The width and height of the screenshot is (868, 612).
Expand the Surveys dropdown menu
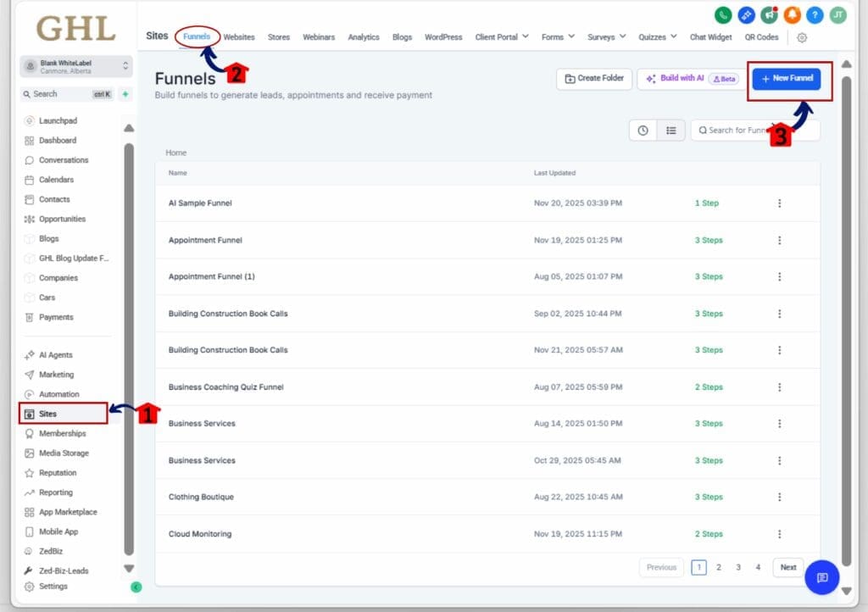click(x=605, y=37)
